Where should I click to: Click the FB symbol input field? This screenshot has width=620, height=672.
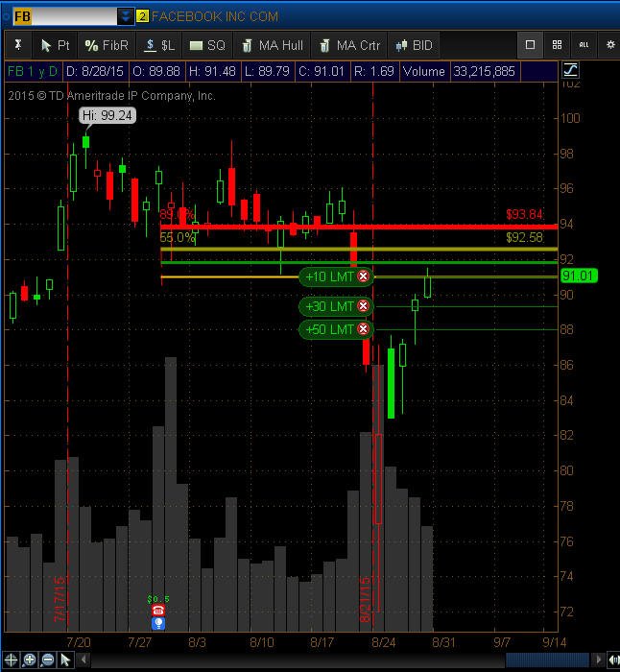tap(65, 16)
